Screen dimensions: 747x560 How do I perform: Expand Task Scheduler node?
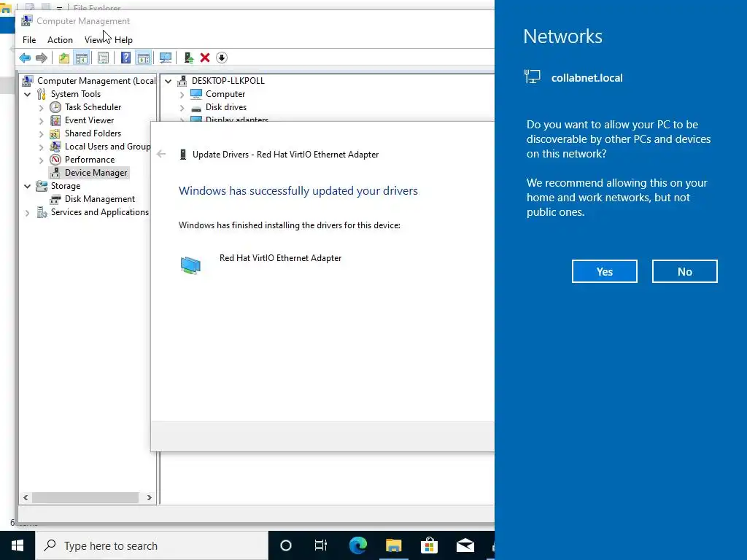[42, 108]
